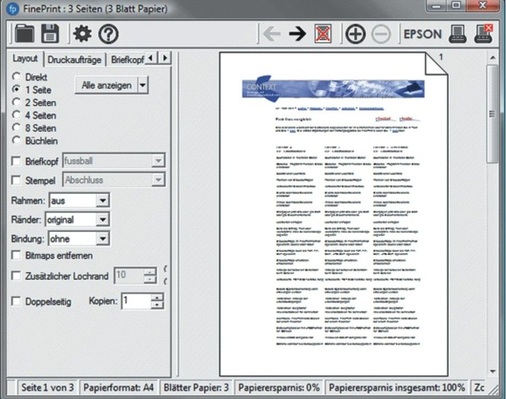506x399 pixels.
Task: Zoom in with the plus circle icon
Action: tap(355, 34)
